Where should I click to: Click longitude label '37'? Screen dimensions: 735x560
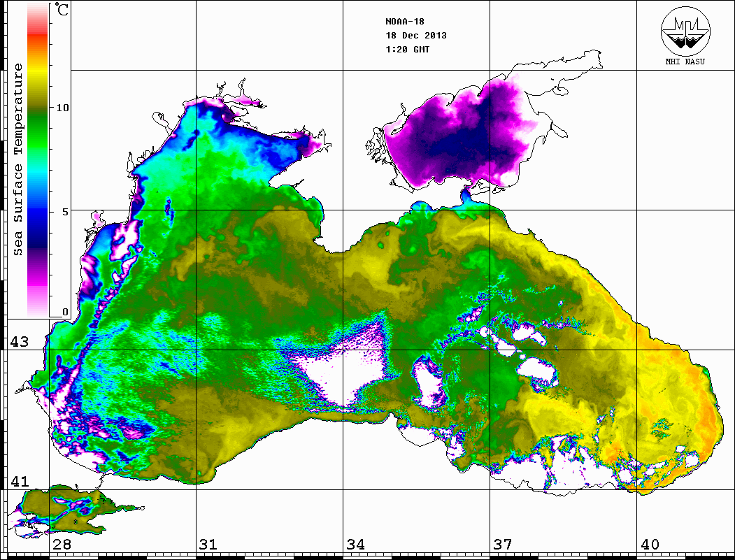pyautogui.click(x=503, y=545)
